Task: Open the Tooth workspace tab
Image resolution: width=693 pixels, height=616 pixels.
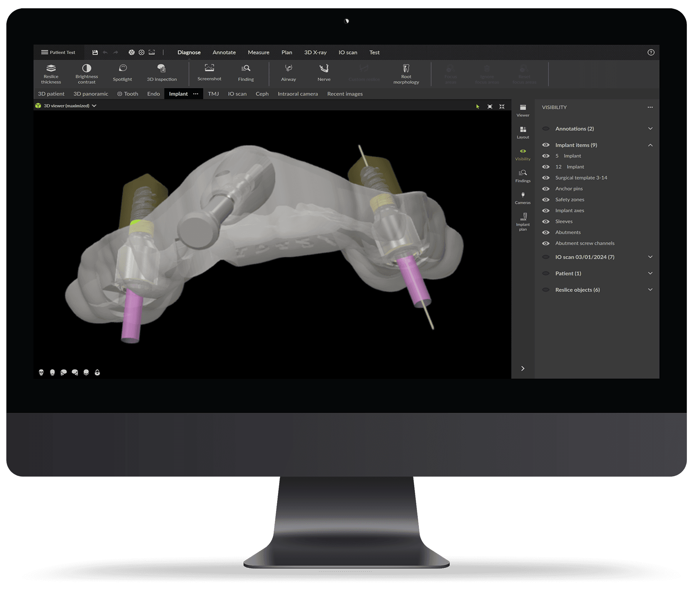Action: click(128, 94)
